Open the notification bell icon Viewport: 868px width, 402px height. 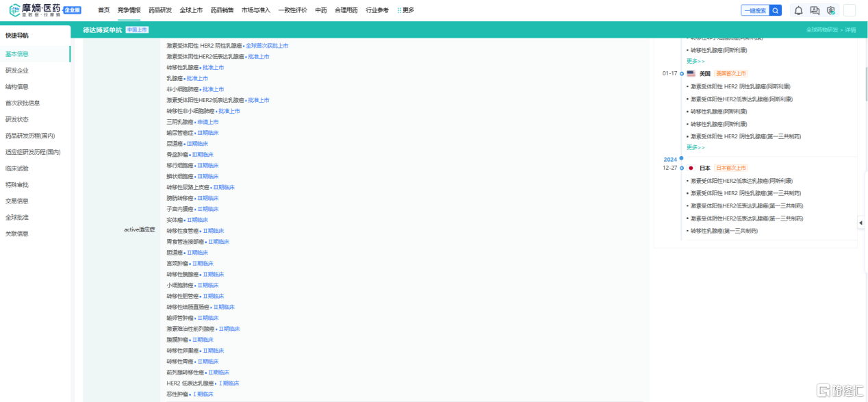coord(797,10)
